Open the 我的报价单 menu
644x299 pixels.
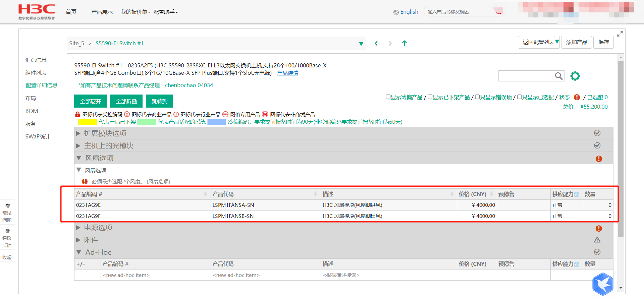pyautogui.click(x=136, y=12)
